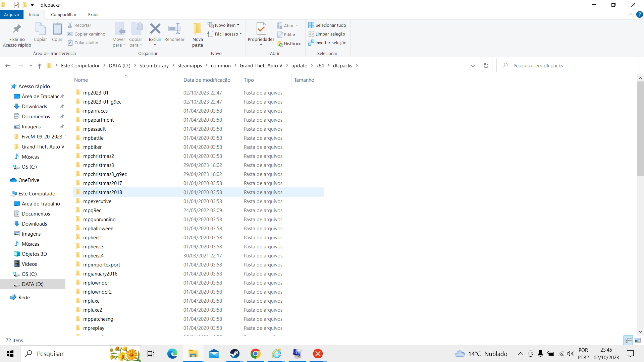This screenshot has height=362, width=644.
Task: Switch to the Início ribbon tab
Action: click(x=34, y=14)
